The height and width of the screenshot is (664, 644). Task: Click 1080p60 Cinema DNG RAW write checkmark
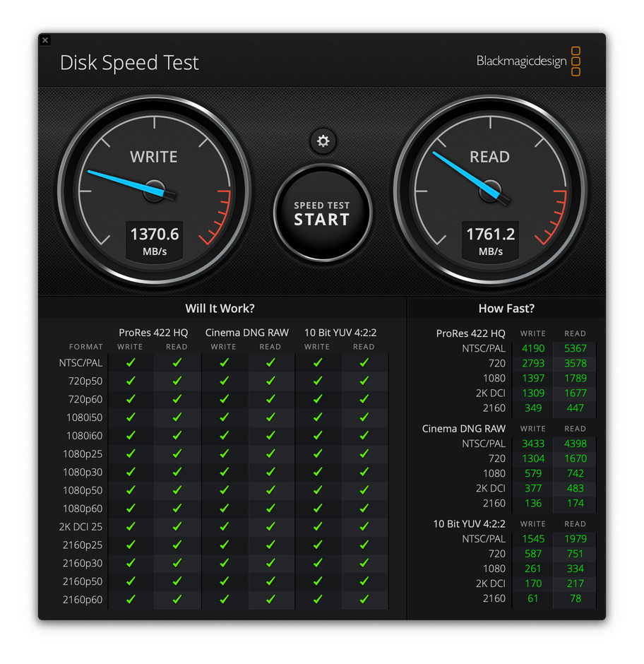coord(224,509)
